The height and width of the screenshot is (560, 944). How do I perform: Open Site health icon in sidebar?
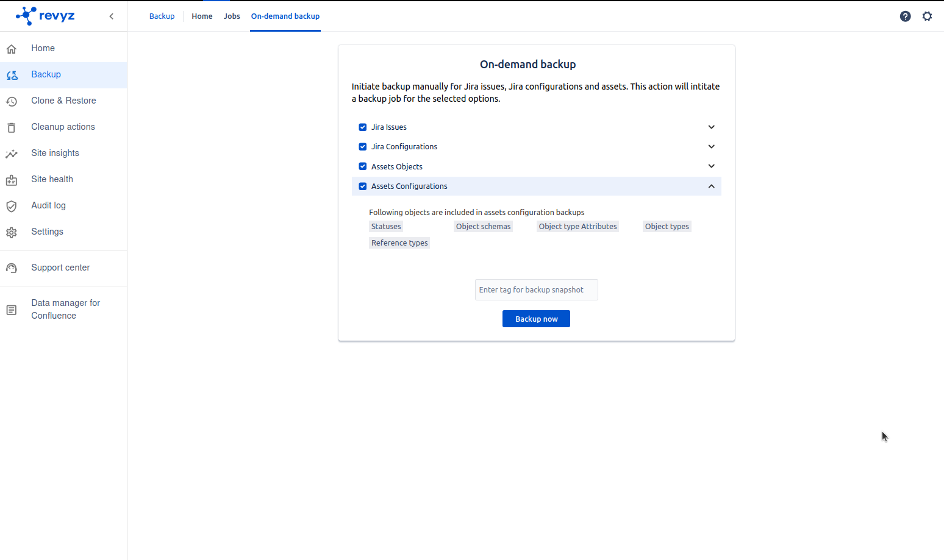(x=12, y=180)
